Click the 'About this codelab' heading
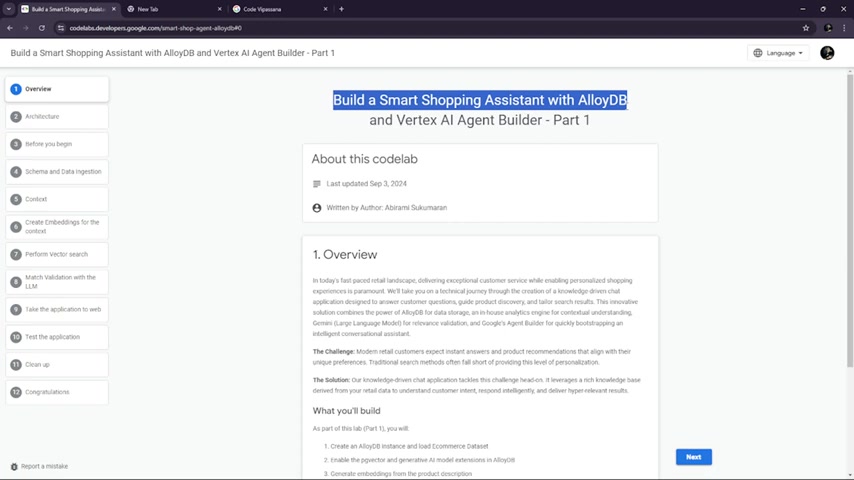The height and width of the screenshot is (480, 854). point(364,159)
